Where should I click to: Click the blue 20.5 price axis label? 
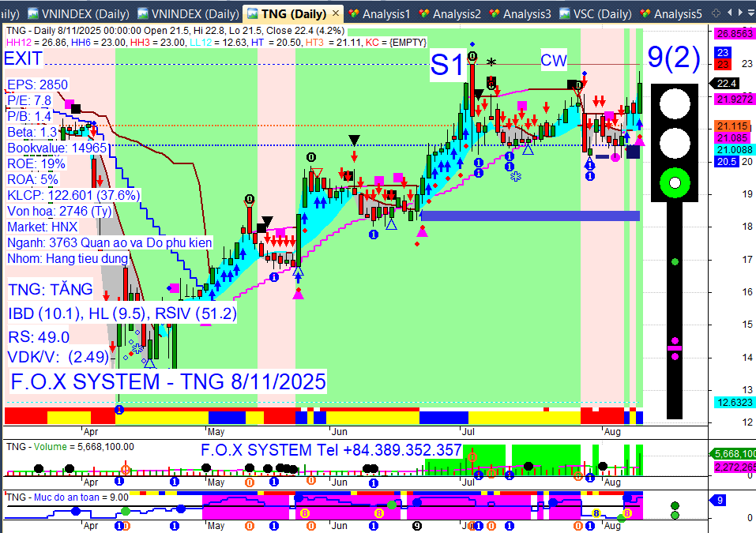click(x=727, y=162)
